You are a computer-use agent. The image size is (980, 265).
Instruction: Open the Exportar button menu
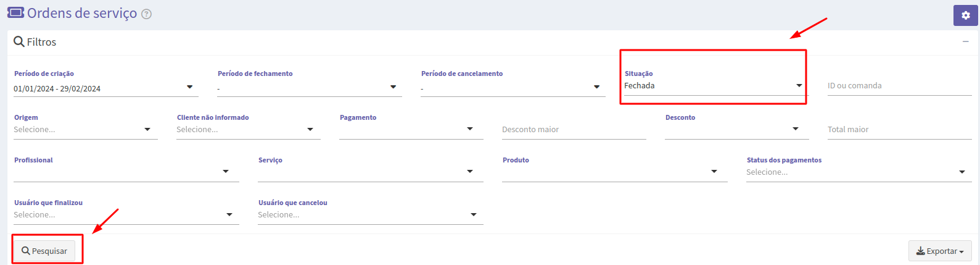940,251
